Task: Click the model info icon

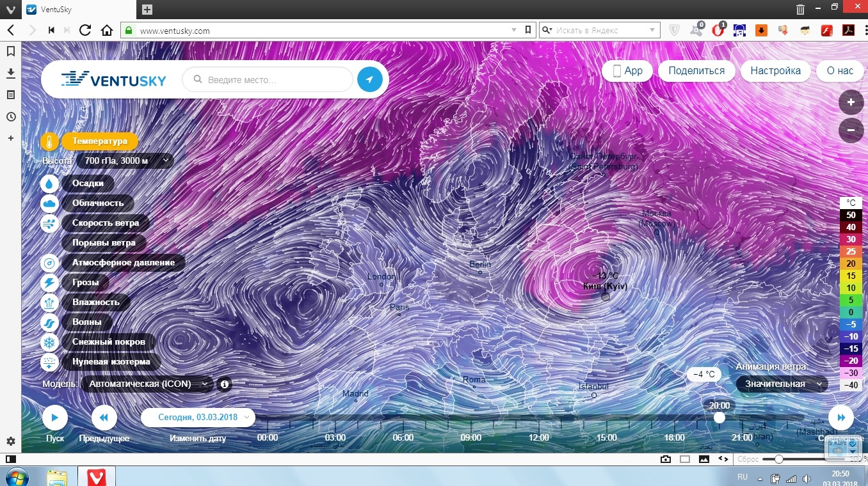Action: coord(224,384)
